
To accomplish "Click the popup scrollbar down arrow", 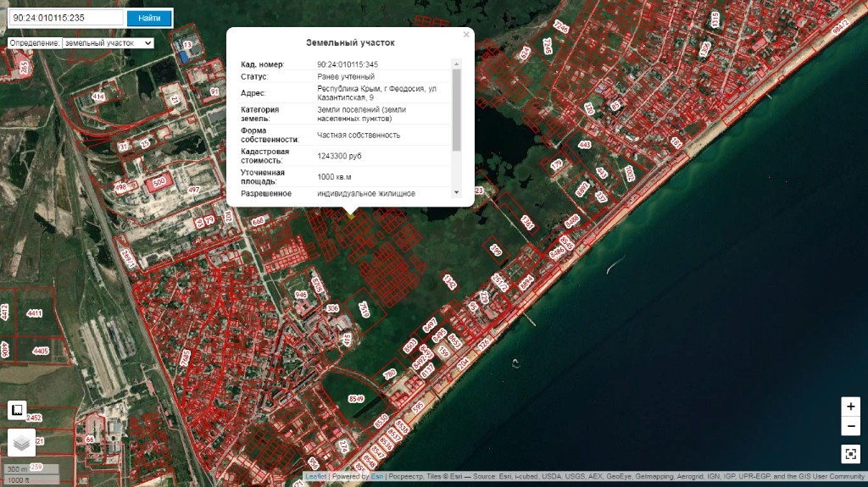I will click(x=457, y=192).
